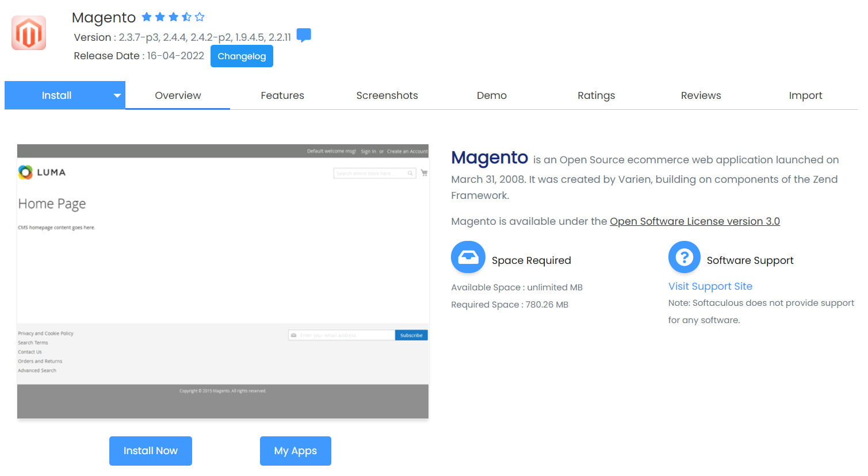This screenshot has height=476, width=868.
Task: Click the Software Support question mark icon
Action: (x=685, y=257)
